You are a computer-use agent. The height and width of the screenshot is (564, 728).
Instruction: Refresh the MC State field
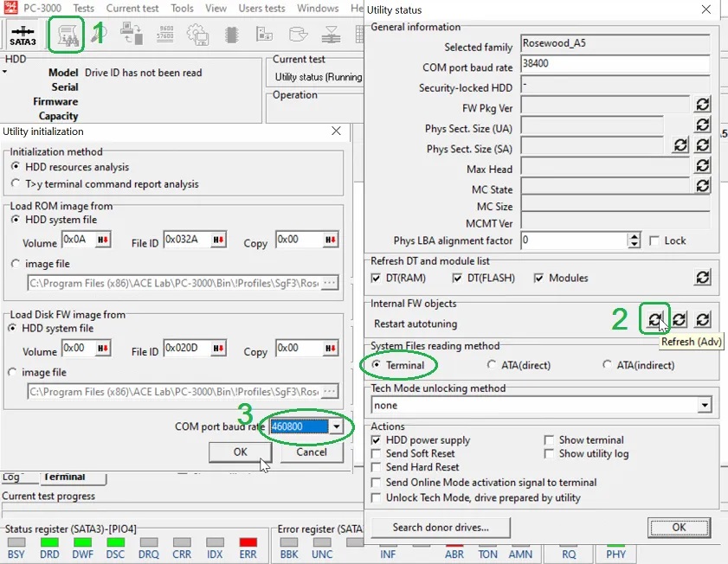(702, 185)
